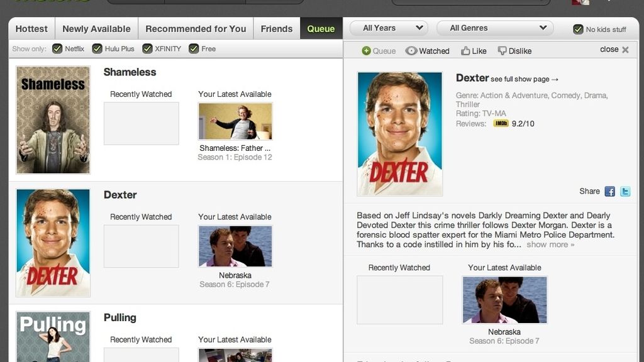Click the 'Shameless: Father ...' episode title
The width and height of the screenshot is (644, 362).
[x=235, y=148]
